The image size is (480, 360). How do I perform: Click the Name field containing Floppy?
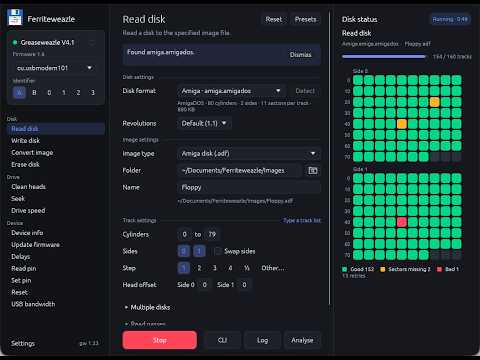click(x=249, y=187)
